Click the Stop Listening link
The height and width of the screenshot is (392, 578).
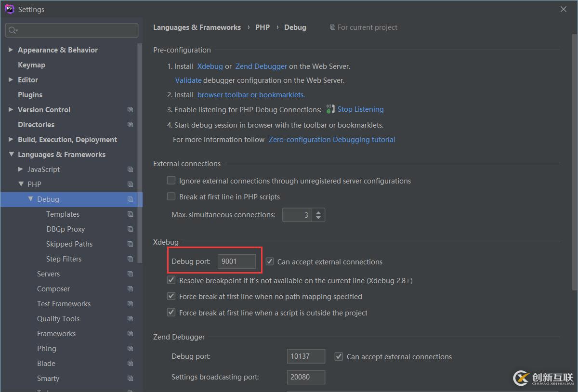360,109
